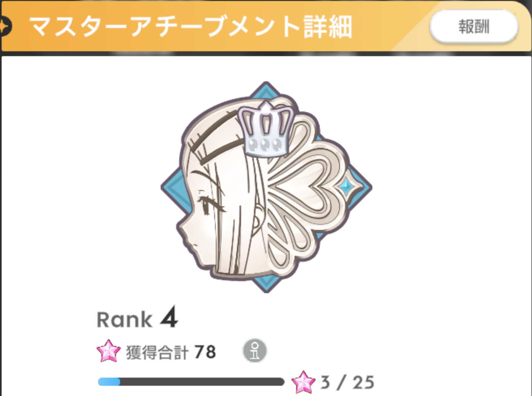Click the gray info icon beside 獲得合計 78

click(255, 350)
